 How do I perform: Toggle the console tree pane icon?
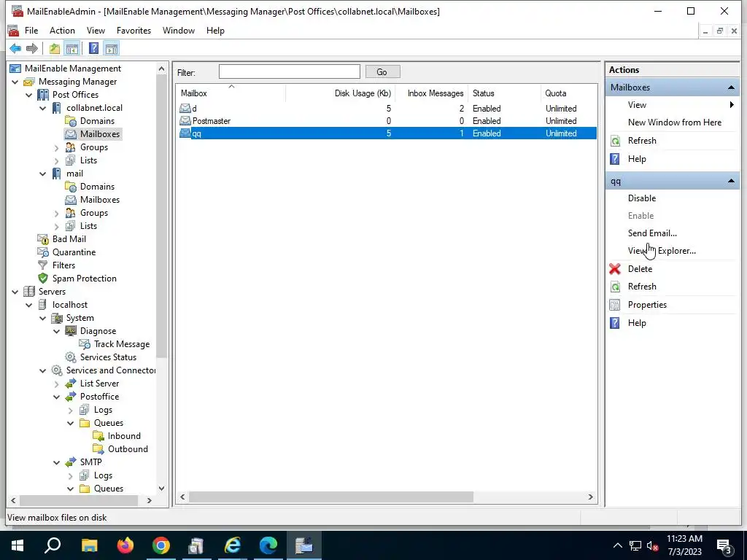click(72, 48)
